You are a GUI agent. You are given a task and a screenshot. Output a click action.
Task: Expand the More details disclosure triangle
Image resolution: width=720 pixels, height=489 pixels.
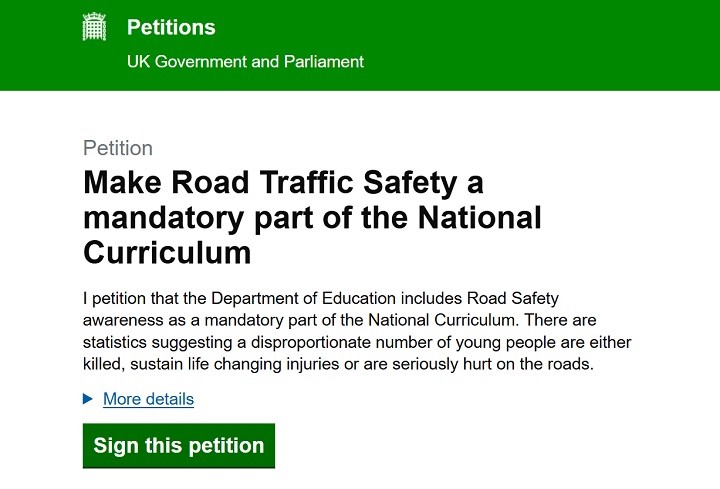(x=88, y=399)
